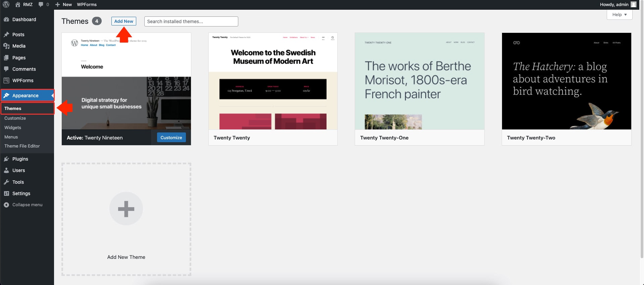This screenshot has width=644, height=285.
Task: Focus the Search installed themes field
Action: tap(191, 21)
